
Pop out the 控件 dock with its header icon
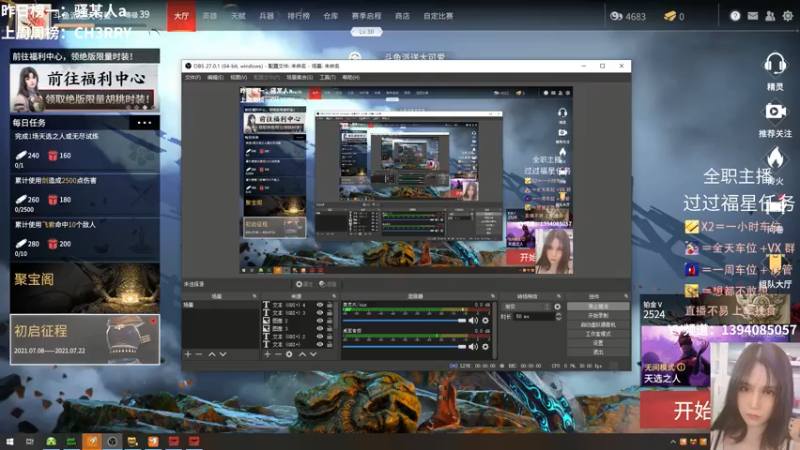(x=626, y=296)
